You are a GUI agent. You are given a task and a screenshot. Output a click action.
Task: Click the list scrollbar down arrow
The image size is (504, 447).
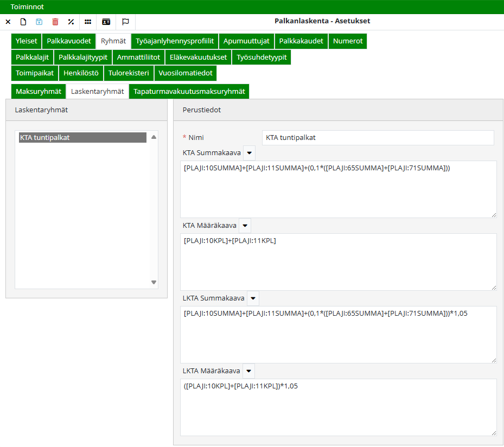154,282
